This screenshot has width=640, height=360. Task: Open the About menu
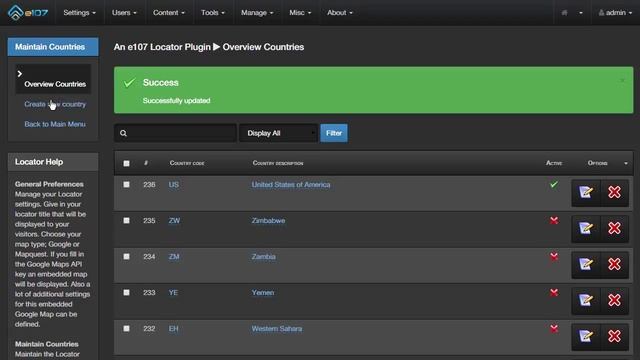(340, 13)
